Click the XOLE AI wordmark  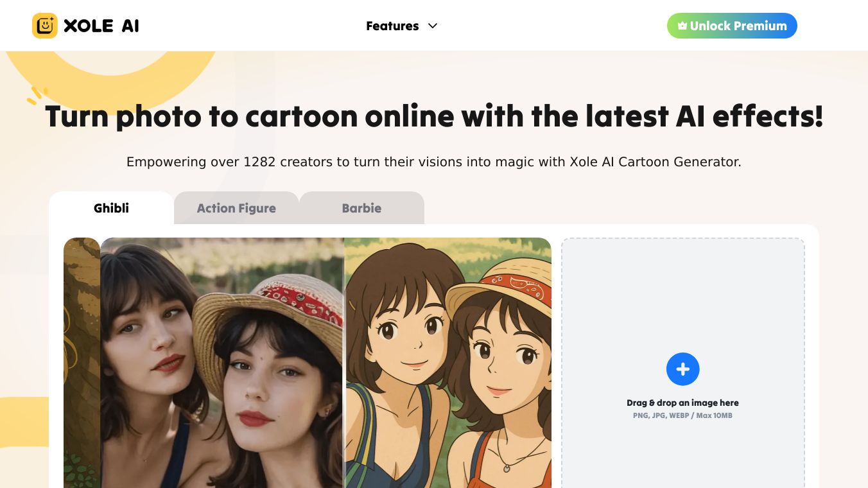(x=101, y=26)
